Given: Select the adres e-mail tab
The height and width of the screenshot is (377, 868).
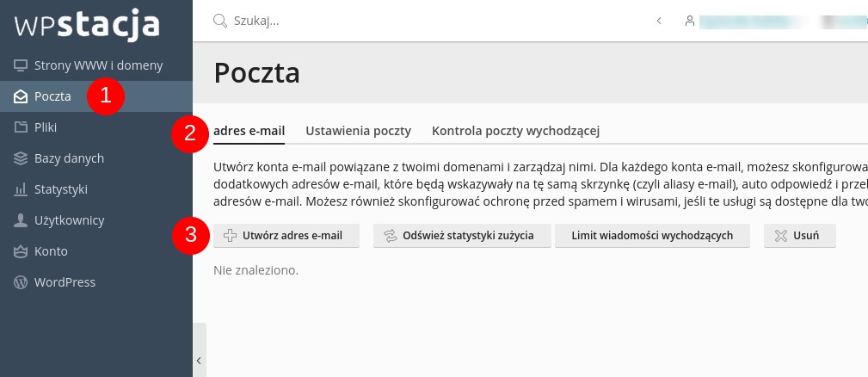Looking at the screenshot, I should [x=249, y=131].
